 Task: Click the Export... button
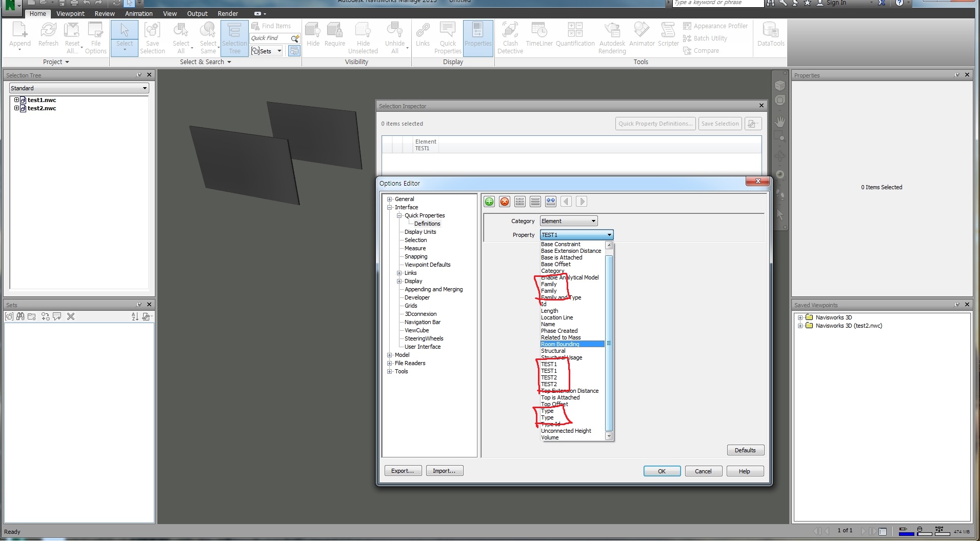[x=403, y=471]
